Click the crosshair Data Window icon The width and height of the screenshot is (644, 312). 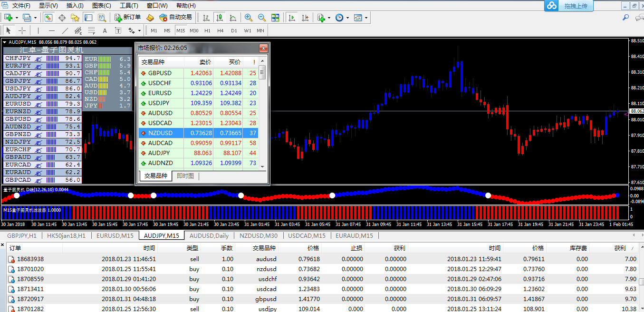pyautogui.click(x=62, y=18)
